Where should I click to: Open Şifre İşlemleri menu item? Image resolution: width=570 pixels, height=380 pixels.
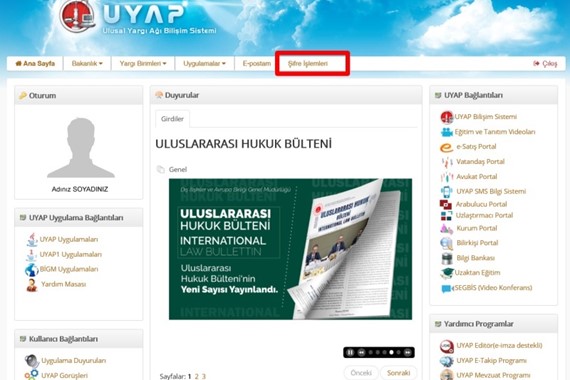click(x=308, y=64)
